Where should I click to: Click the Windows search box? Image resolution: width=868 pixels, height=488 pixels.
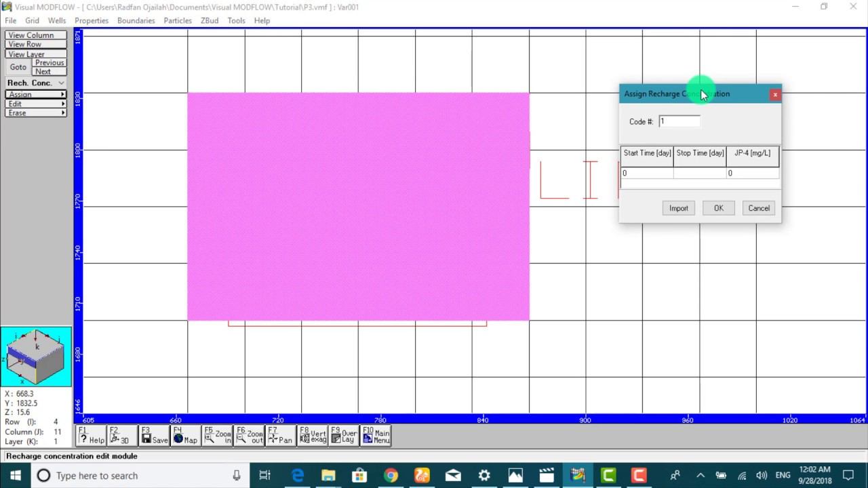click(139, 476)
